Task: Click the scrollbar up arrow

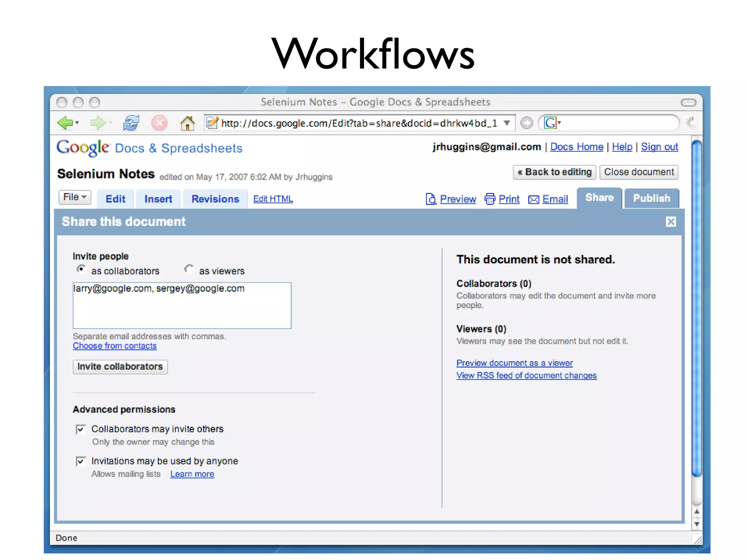Action: (x=697, y=512)
